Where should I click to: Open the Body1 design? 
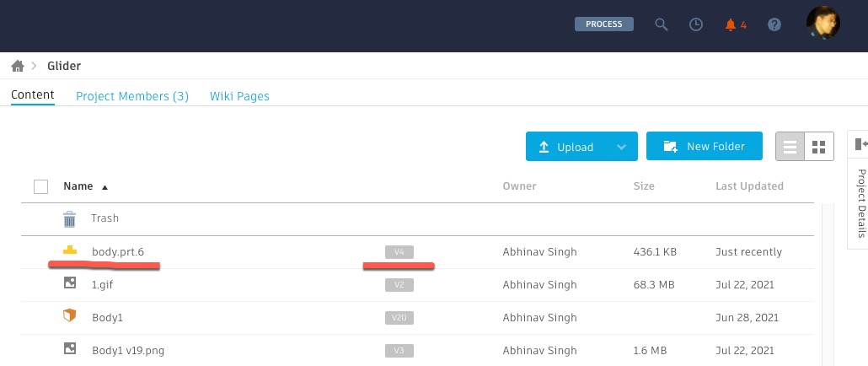107,317
